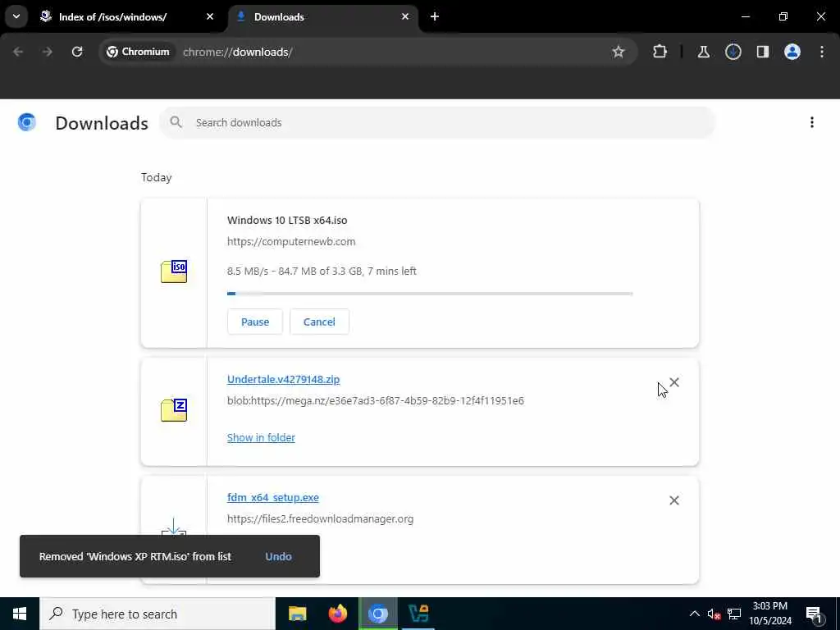
Task: Remove fdm_x64_setup.exe from list
Action: tap(674, 500)
